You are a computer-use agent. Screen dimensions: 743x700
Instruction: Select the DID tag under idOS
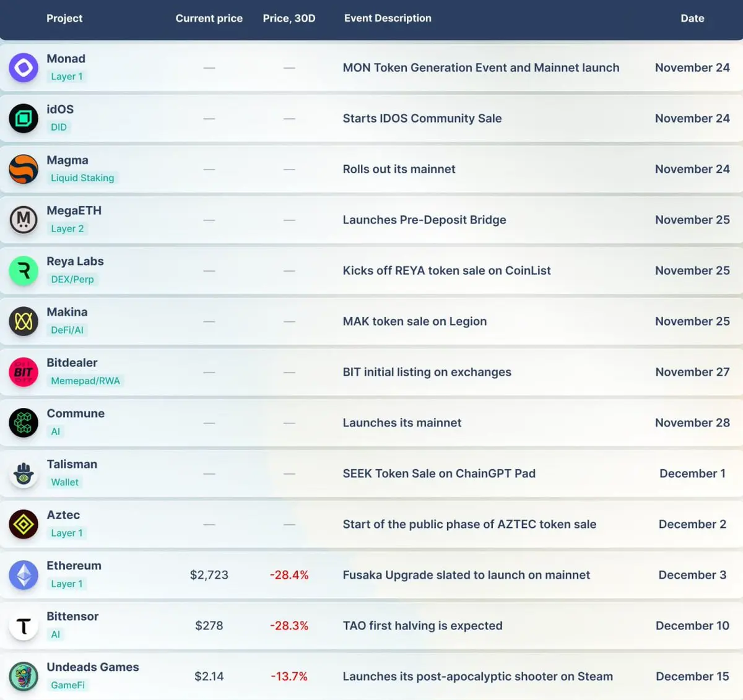point(59,127)
